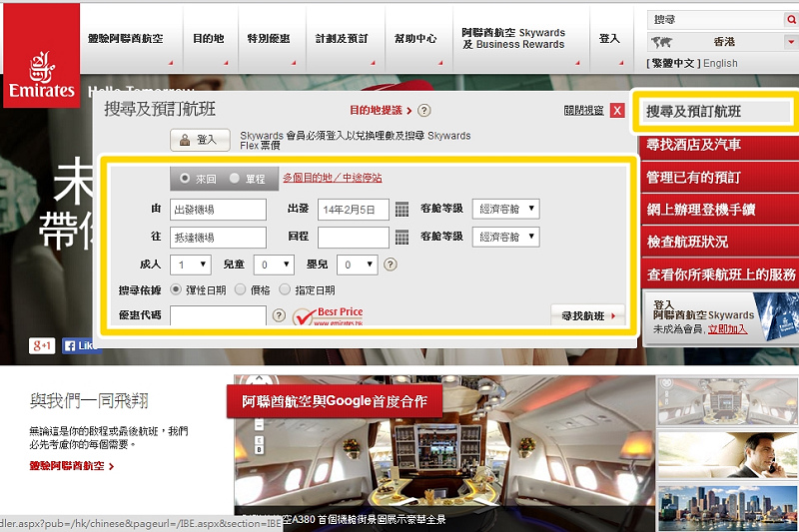Select 網上辦理登機手續 sidebar tab
Image resolution: width=799 pixels, height=532 pixels.
tap(719, 210)
